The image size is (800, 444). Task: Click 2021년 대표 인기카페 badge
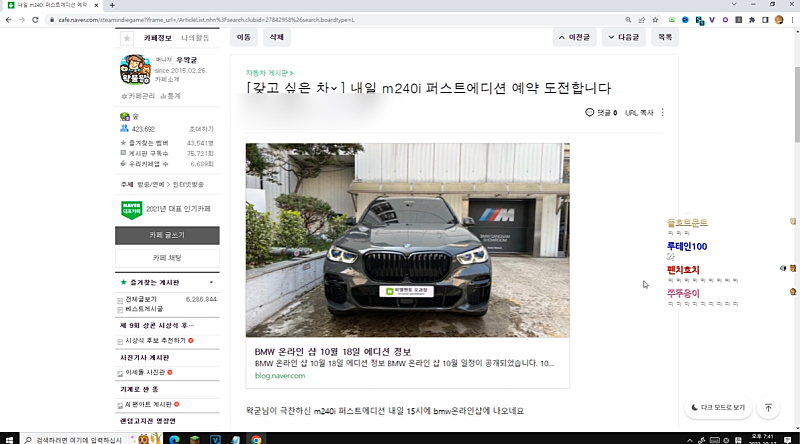pyautogui.click(x=166, y=209)
